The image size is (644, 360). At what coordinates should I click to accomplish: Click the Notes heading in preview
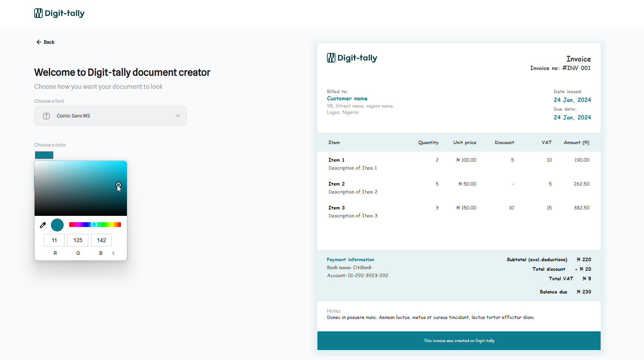[x=334, y=311]
